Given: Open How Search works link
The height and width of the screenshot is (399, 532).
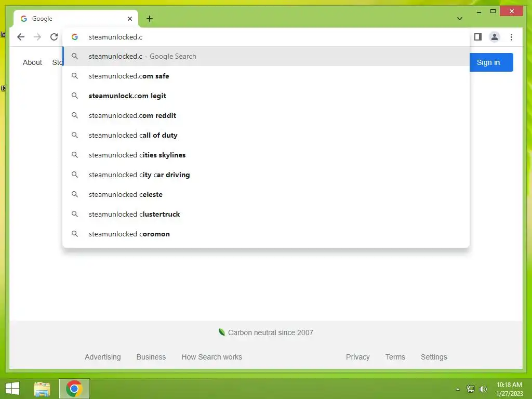Looking at the screenshot, I should point(212,357).
